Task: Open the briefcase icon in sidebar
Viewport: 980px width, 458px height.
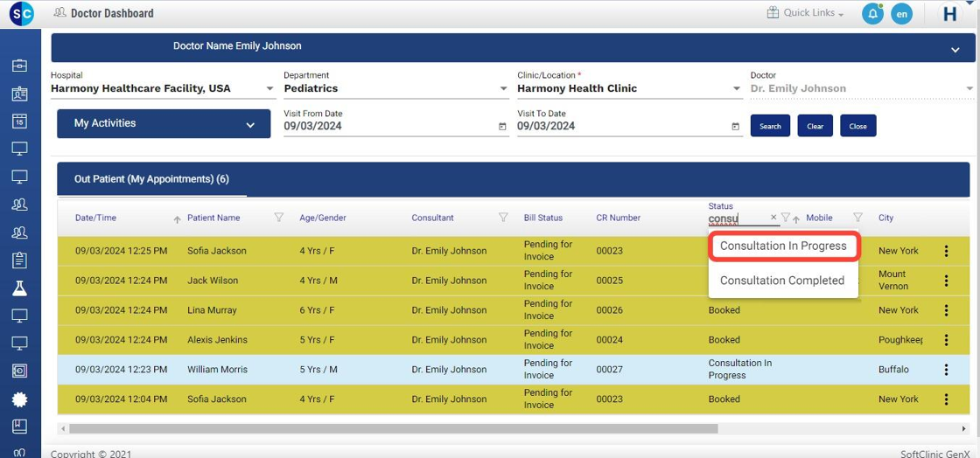Action: coord(19,66)
